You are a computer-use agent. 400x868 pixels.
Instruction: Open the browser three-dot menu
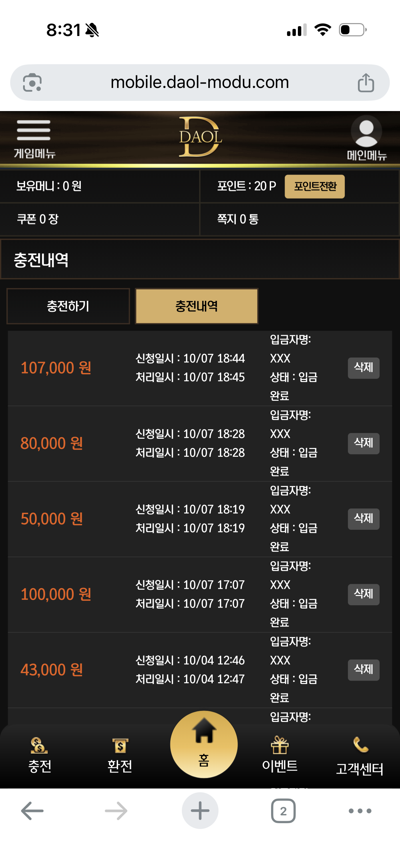click(360, 811)
